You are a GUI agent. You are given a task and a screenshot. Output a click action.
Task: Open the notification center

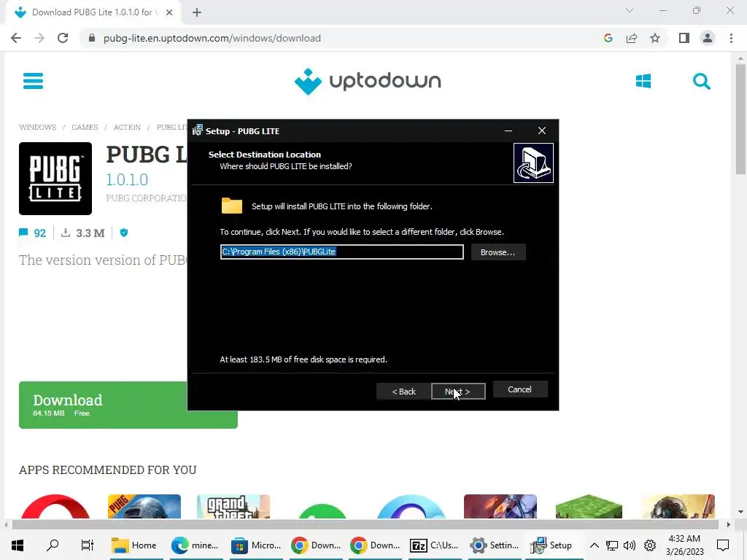click(723, 545)
